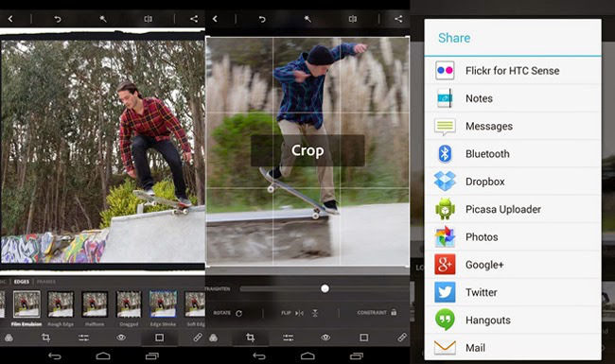Image resolution: width=615 pixels, height=364 pixels.
Task: Open the borders tool on the Crop screen
Action: click(x=364, y=338)
